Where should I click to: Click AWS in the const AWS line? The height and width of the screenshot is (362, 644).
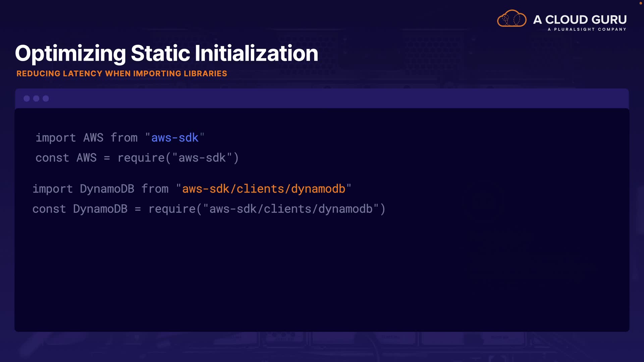[87, 158]
